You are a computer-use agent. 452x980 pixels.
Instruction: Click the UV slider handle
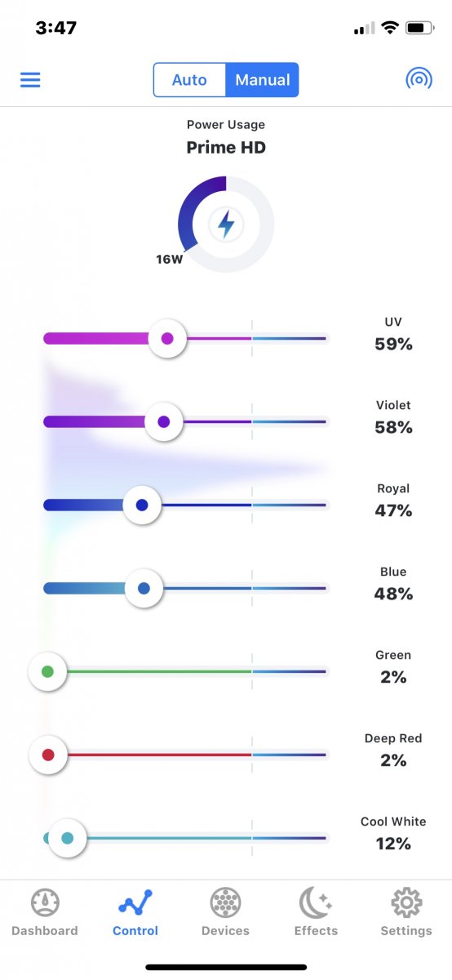[167, 339]
